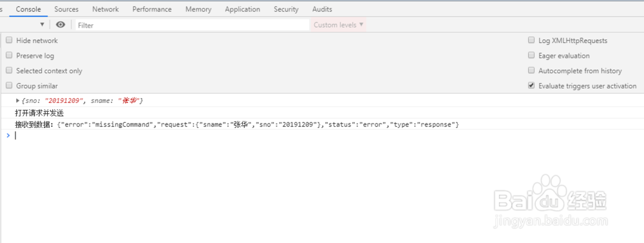This screenshot has width=644, height=243.
Task: Enable Hide network checkbox
Action: 9,40
